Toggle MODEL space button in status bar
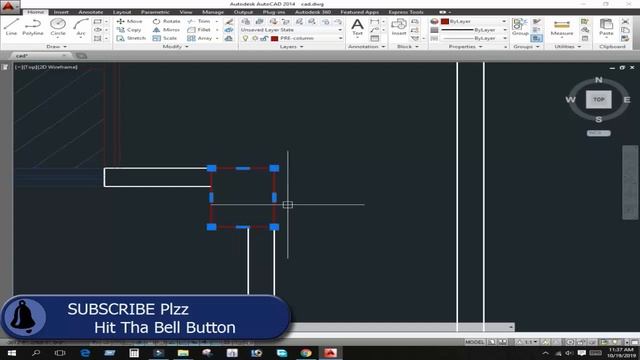The width and height of the screenshot is (640, 360). [x=474, y=342]
